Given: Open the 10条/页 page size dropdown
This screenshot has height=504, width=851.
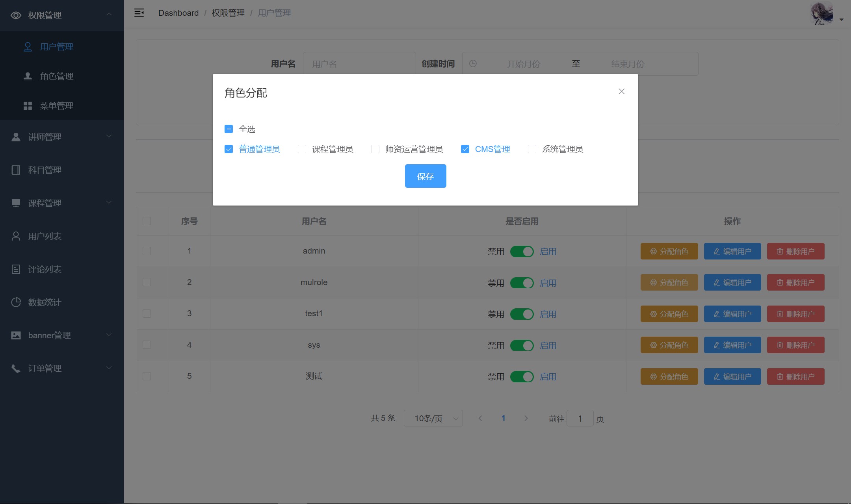Looking at the screenshot, I should (x=433, y=418).
